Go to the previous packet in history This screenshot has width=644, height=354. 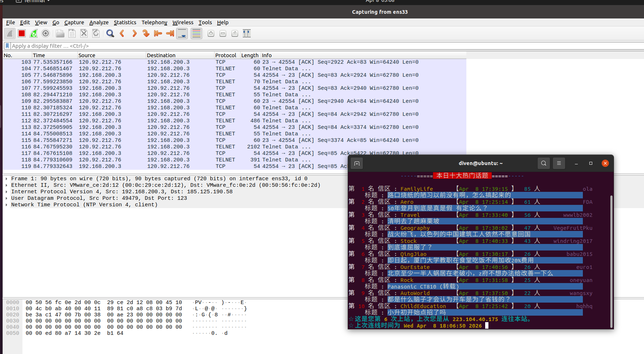pos(122,34)
